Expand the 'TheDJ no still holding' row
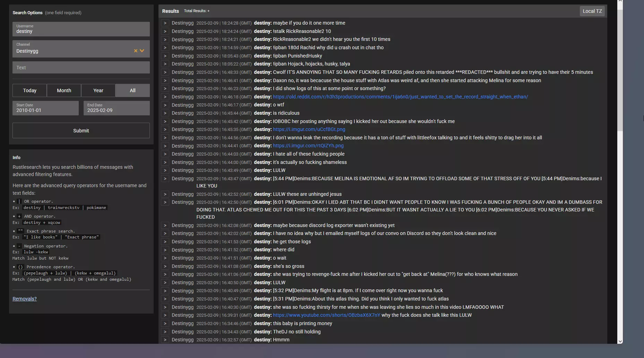Viewport: 644px width, 358px height. point(165,332)
